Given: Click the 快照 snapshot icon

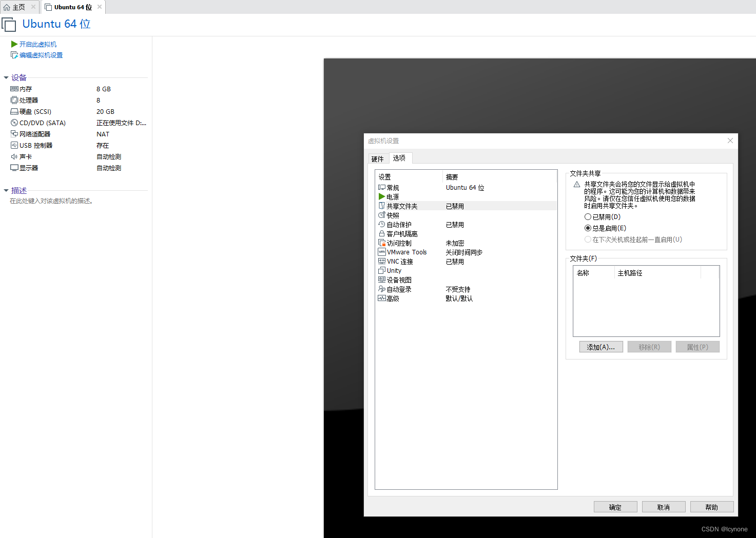Looking at the screenshot, I should 382,215.
